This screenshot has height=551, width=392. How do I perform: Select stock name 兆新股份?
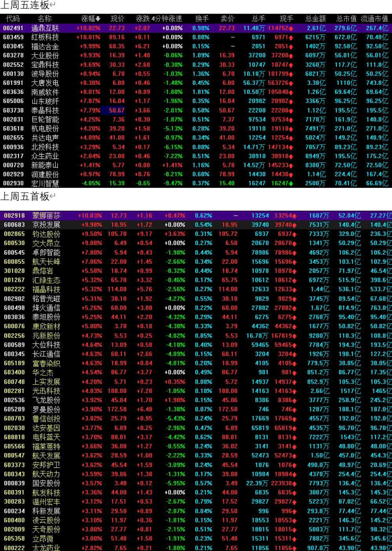point(46,336)
